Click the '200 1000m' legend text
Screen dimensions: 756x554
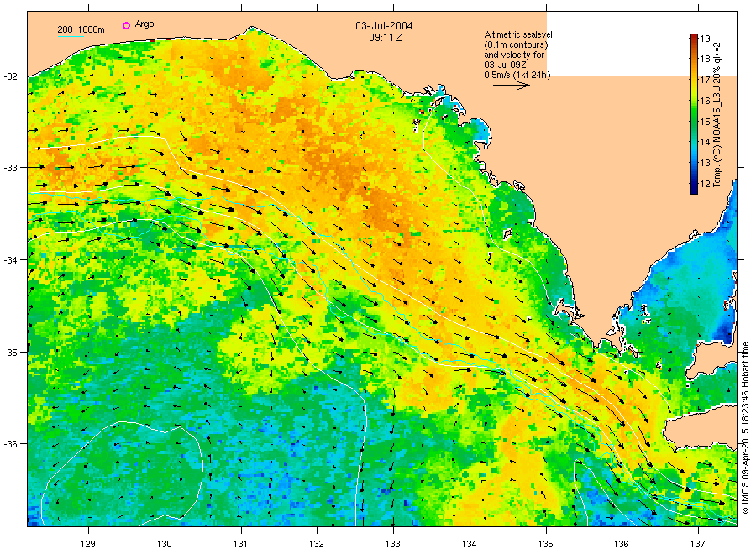pos(81,29)
